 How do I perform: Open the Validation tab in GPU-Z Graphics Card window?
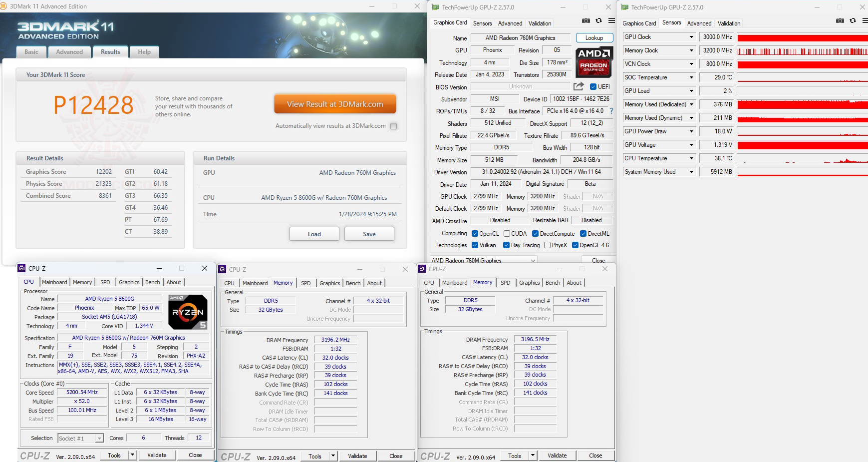[x=540, y=23]
